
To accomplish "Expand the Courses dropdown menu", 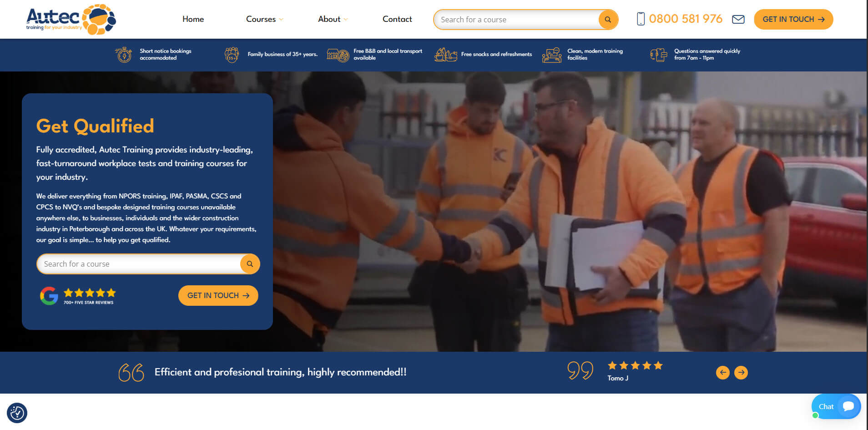I will [264, 19].
